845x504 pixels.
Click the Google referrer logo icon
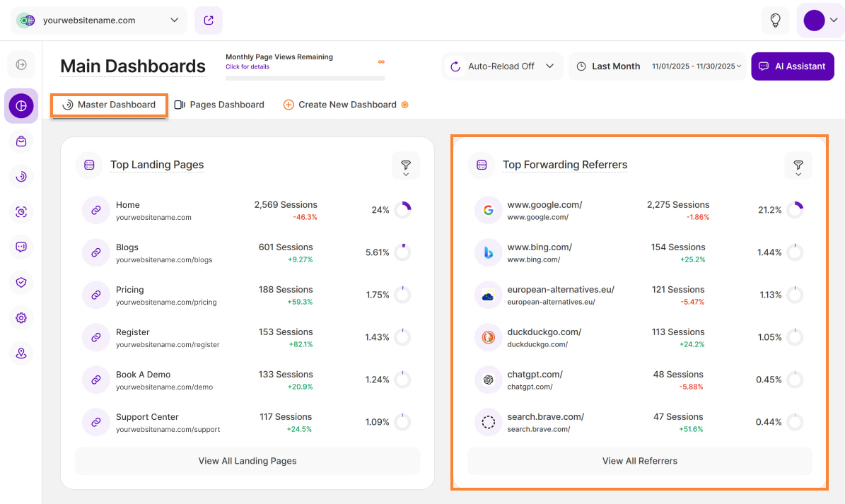(x=488, y=210)
